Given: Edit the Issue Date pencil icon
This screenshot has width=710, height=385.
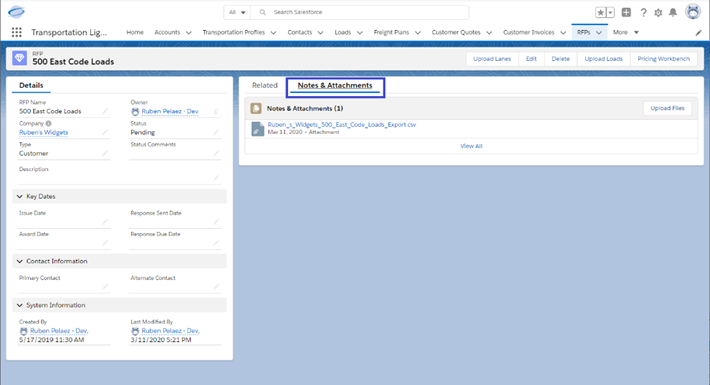Looking at the screenshot, I should [105, 221].
